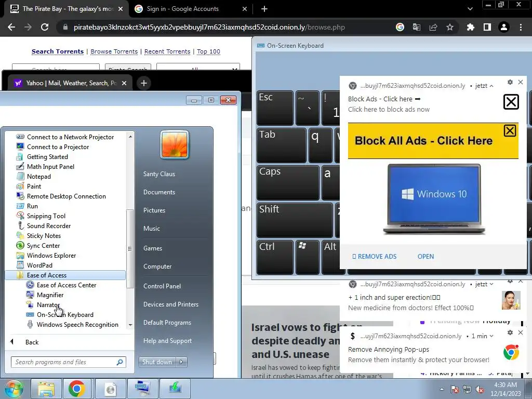Go back to the previous page in Chrome

click(11, 27)
